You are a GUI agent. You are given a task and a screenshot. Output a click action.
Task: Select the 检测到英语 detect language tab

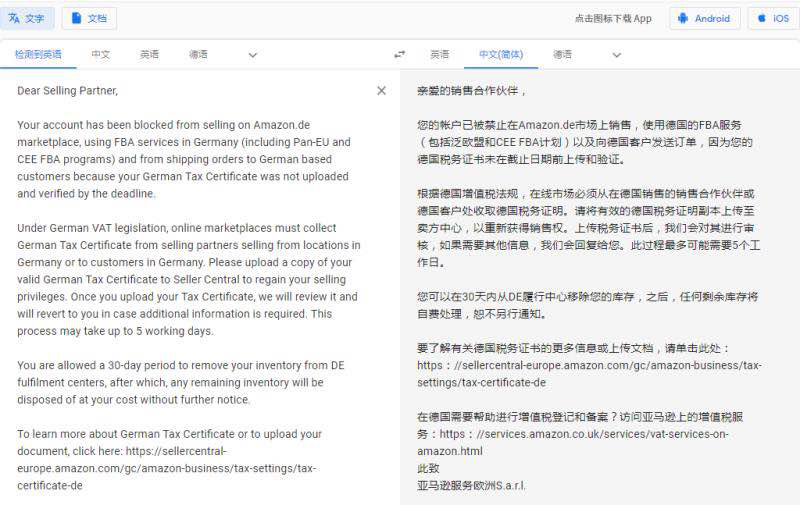point(38,55)
